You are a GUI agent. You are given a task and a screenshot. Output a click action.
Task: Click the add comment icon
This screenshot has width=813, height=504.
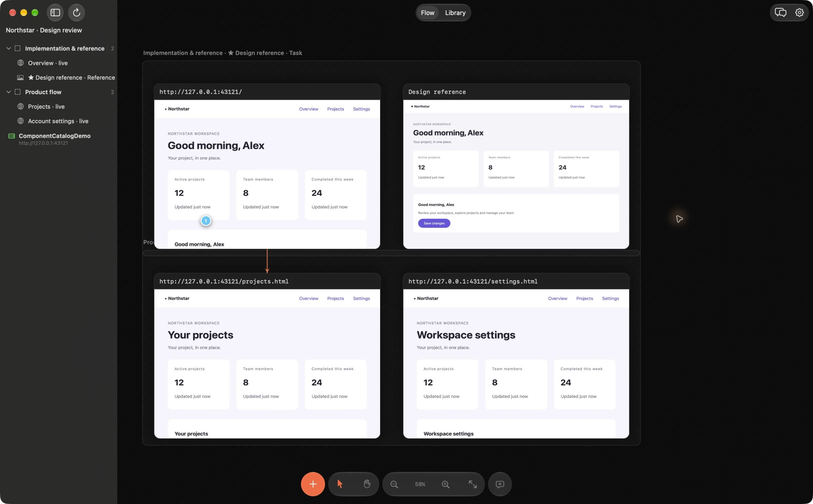click(500, 484)
